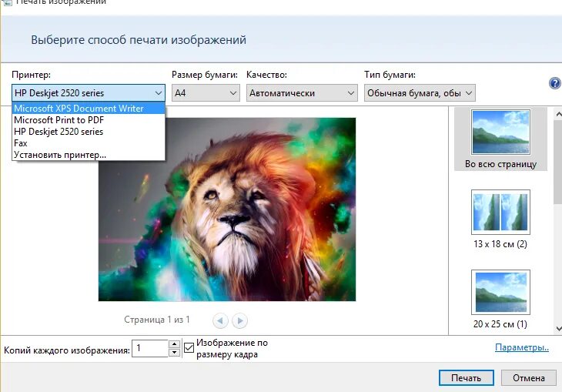This screenshot has height=392, width=562.
Task: Increase copies count with up arrow
Action: click(x=174, y=344)
